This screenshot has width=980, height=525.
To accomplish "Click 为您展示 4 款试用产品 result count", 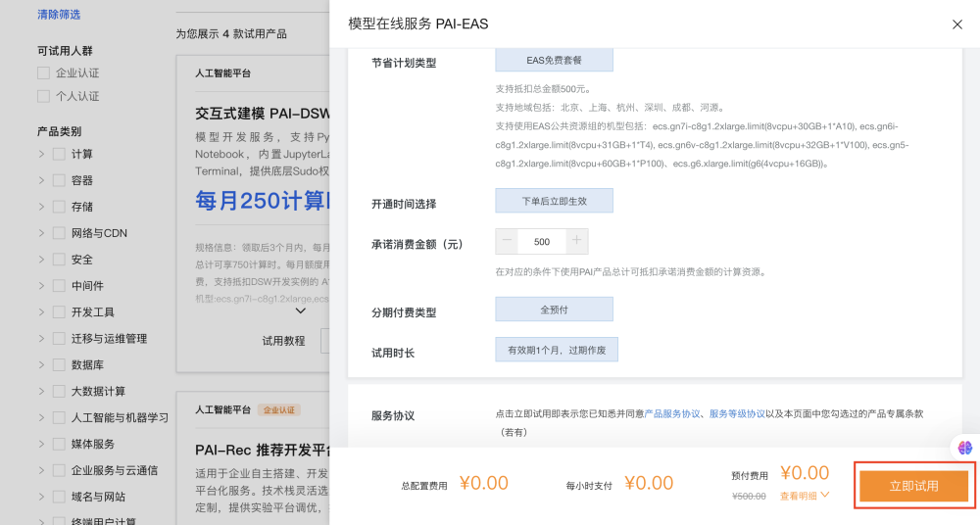I will (231, 33).
